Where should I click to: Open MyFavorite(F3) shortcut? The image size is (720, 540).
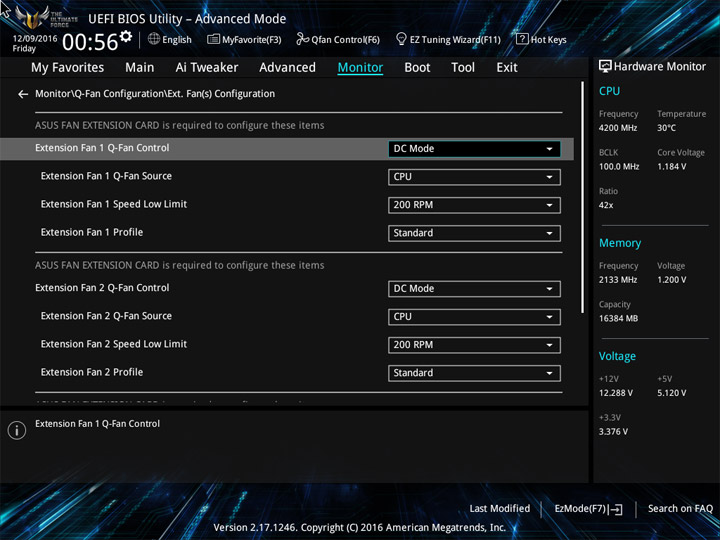[x=244, y=39]
